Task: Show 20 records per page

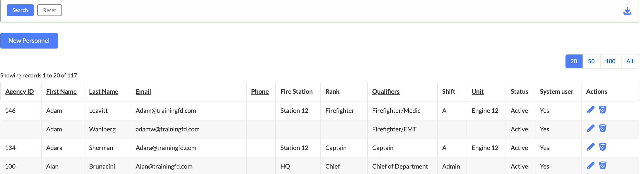Action: (574, 61)
